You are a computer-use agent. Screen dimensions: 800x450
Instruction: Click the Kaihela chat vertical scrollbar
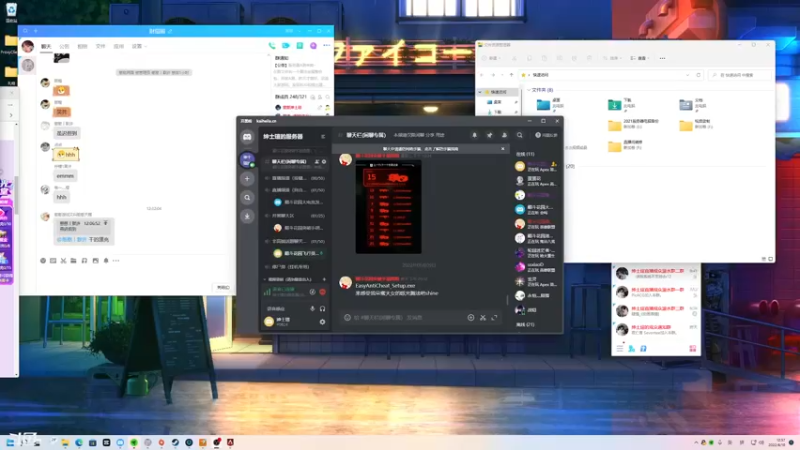point(508,299)
